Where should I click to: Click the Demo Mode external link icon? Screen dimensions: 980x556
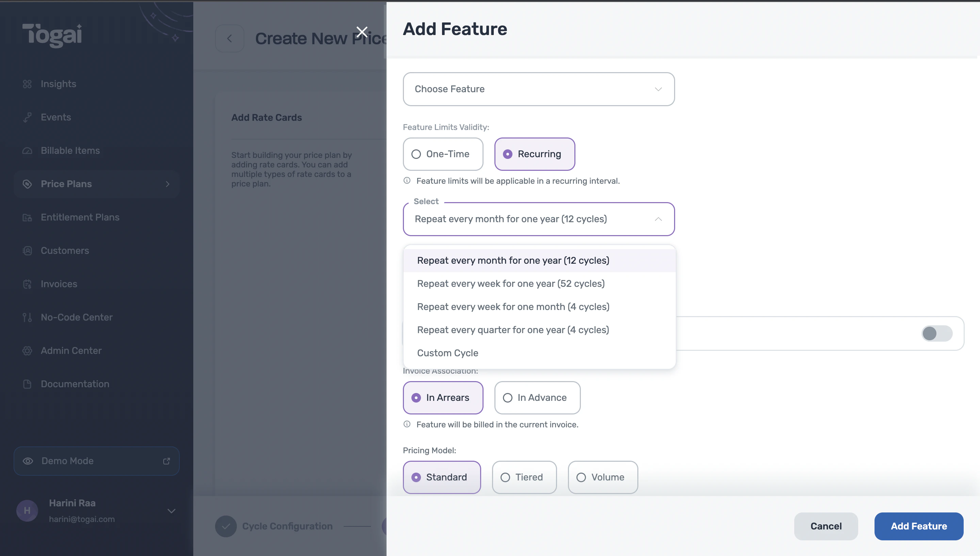[x=166, y=461]
